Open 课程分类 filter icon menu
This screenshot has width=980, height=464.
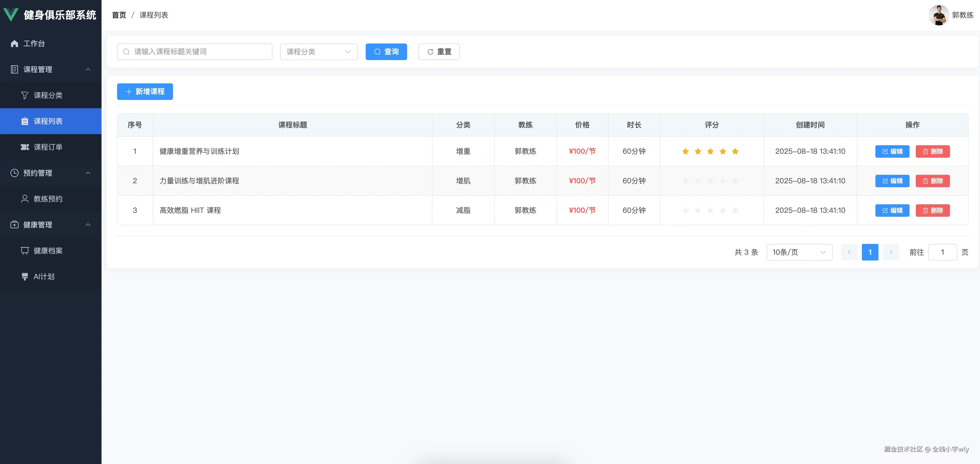[x=25, y=95]
